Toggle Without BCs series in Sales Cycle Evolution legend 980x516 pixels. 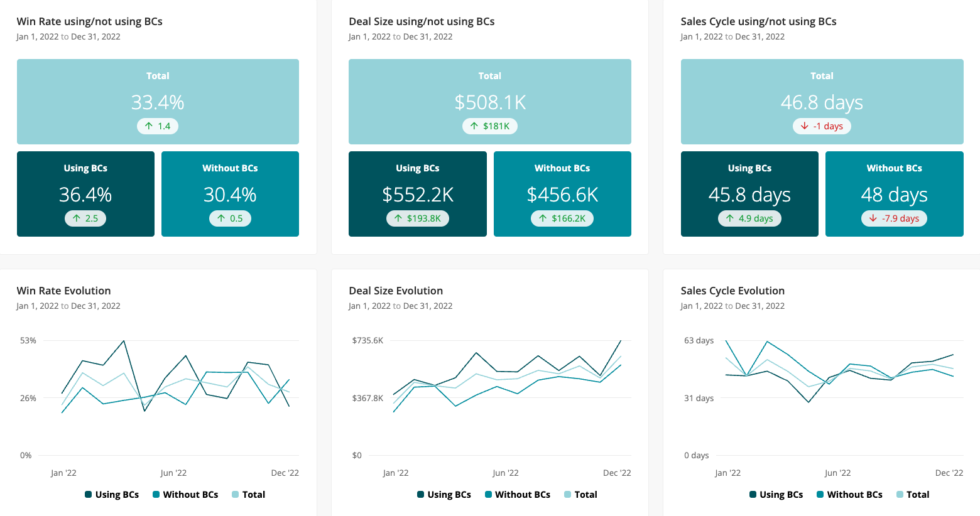click(850, 495)
